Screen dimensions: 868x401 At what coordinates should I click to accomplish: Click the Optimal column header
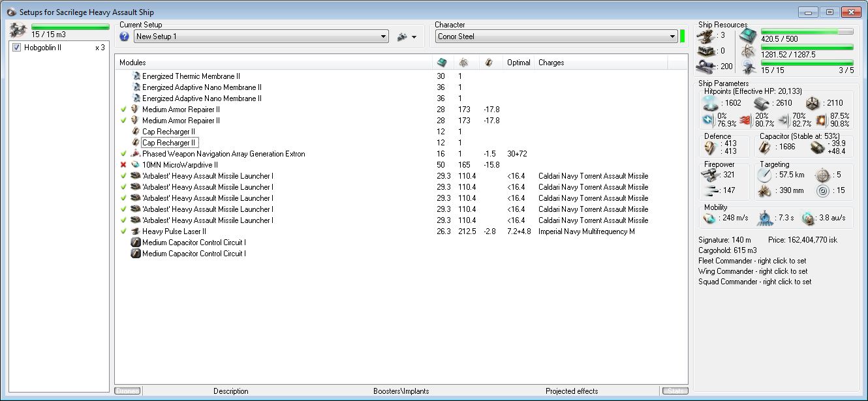click(x=519, y=63)
